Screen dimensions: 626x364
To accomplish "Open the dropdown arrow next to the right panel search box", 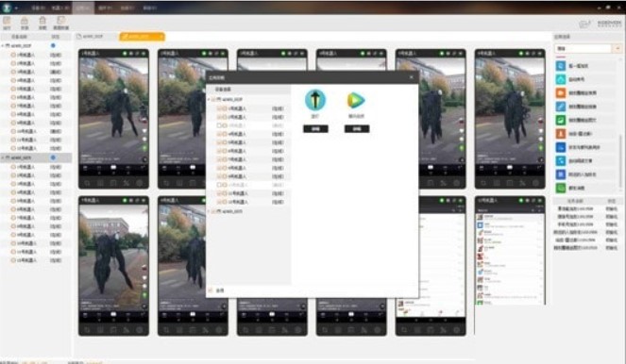I will (x=618, y=48).
